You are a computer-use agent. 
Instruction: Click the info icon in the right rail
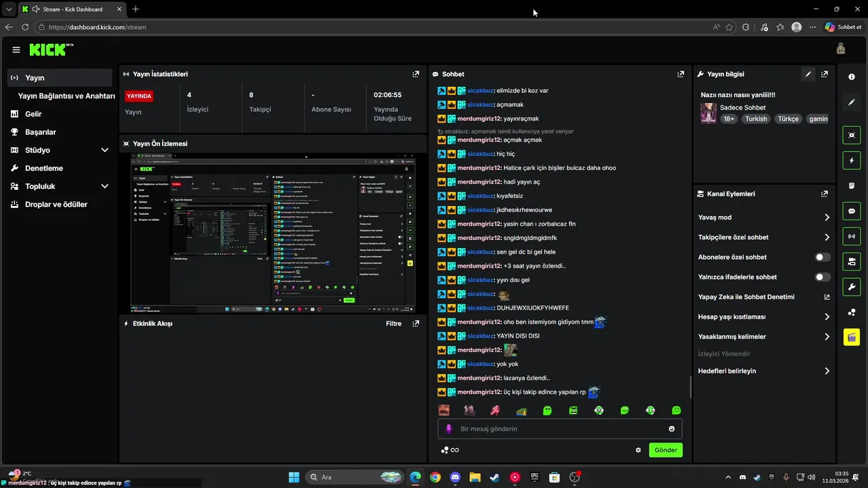point(852,77)
